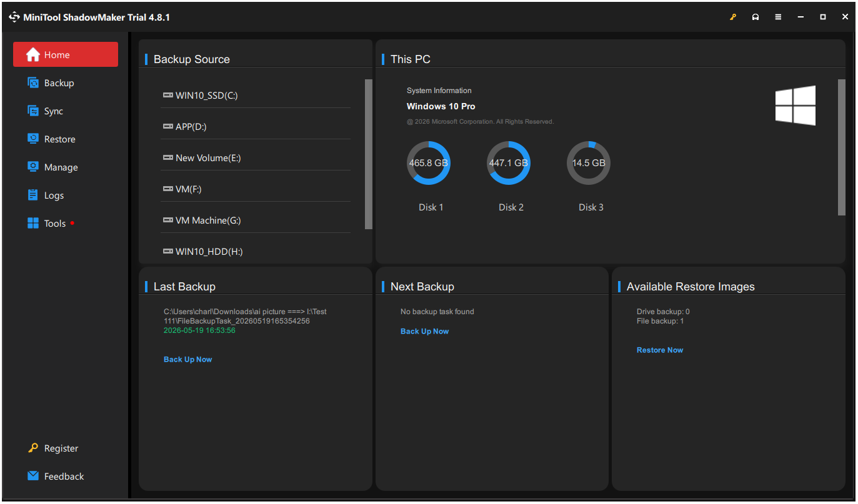Click the key icon in title bar
The width and height of the screenshot is (858, 504).
[x=733, y=17]
